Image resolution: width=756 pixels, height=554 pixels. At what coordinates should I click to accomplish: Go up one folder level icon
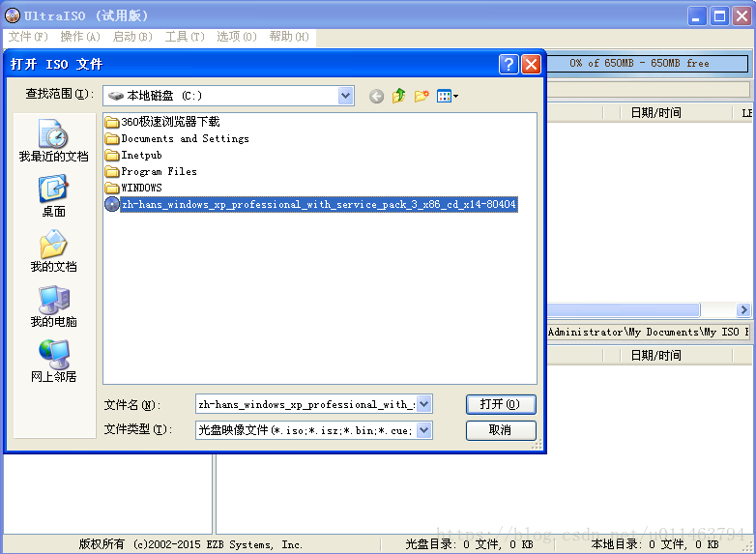coord(398,96)
